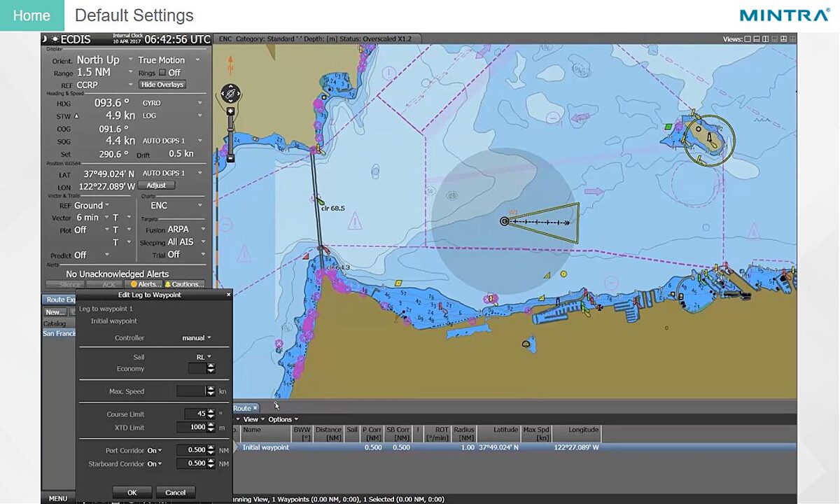This screenshot has width=840, height=504.
Task: Click OK in Edit Leg dialog
Action: point(132,492)
